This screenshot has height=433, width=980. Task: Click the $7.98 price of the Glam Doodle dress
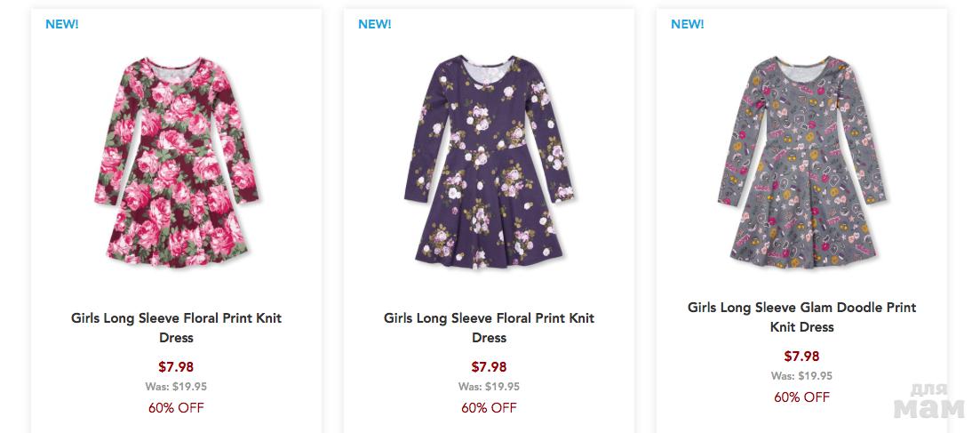[801, 356]
